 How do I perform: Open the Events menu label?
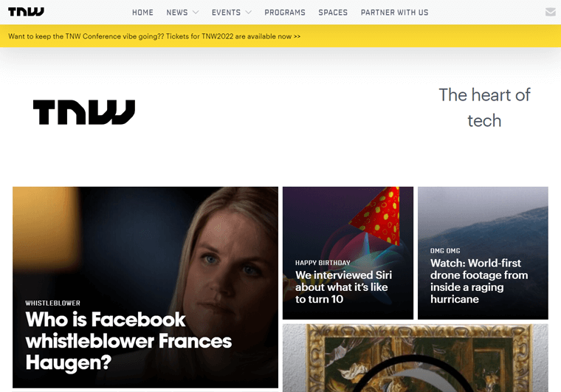coord(226,13)
